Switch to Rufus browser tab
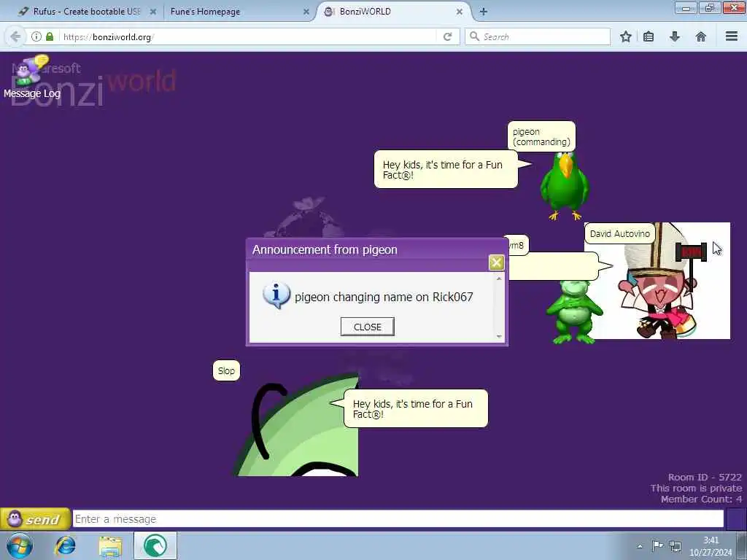Screen dimensions: 747x560 (x=87, y=12)
